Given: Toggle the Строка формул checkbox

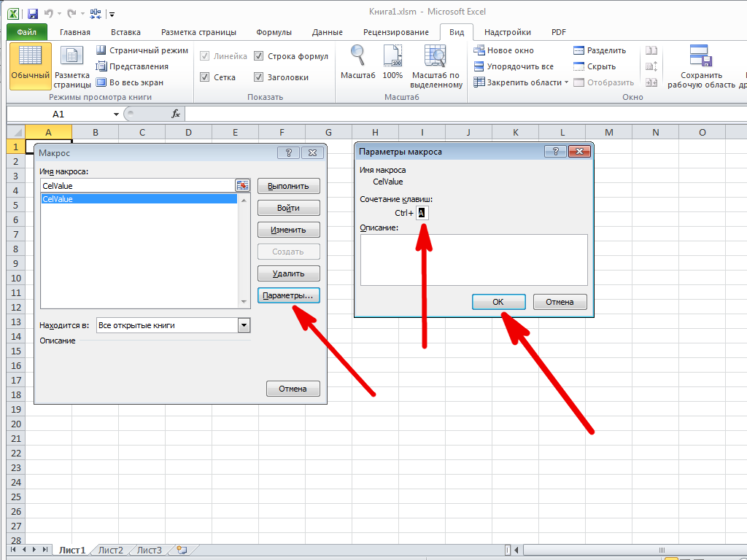Looking at the screenshot, I should 259,55.
